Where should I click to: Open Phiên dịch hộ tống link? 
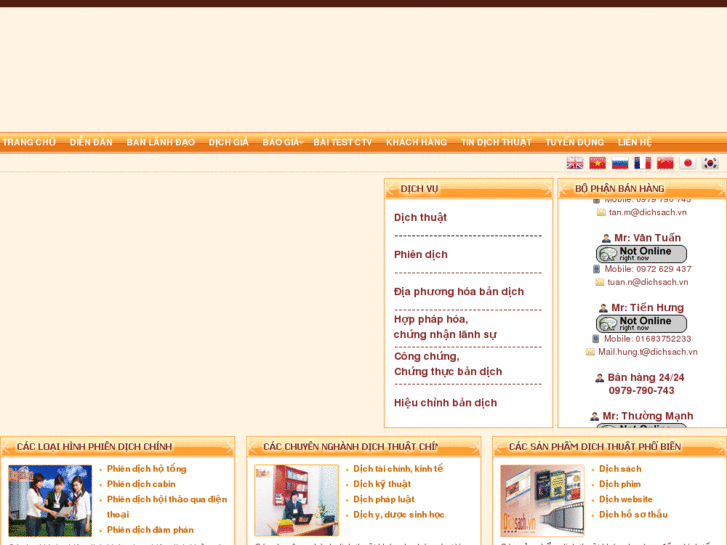pos(147,469)
